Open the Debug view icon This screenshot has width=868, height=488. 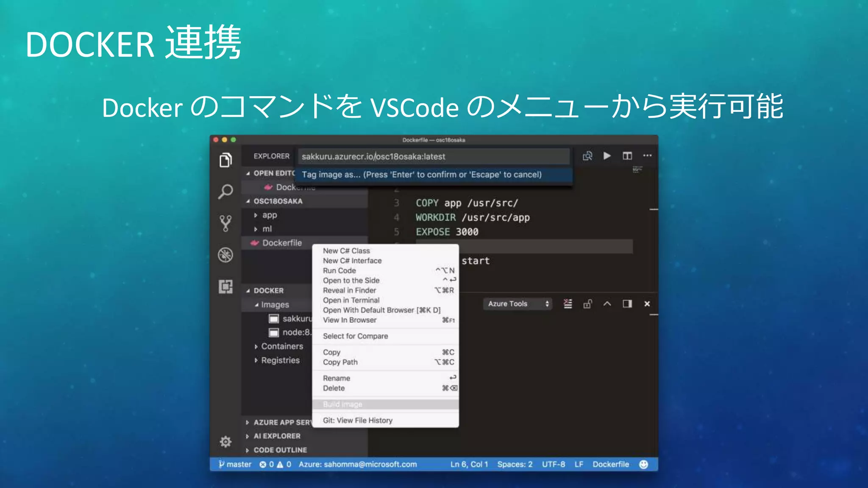(225, 255)
